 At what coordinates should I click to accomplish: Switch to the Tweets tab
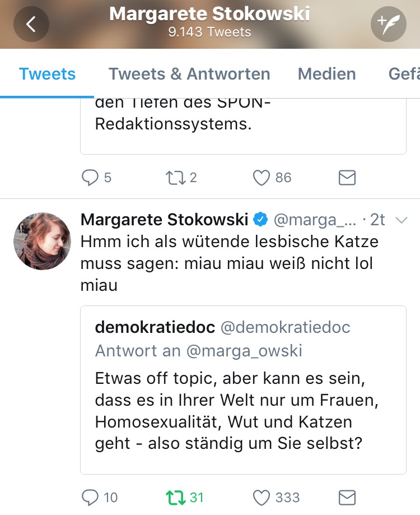pos(47,74)
